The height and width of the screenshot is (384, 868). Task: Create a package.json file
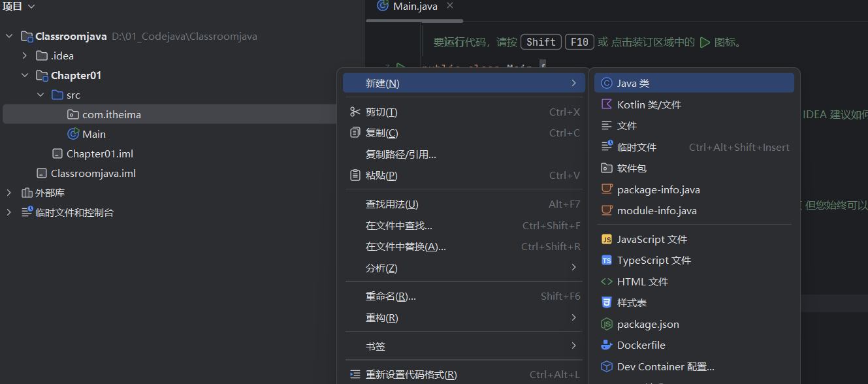pyautogui.click(x=647, y=324)
